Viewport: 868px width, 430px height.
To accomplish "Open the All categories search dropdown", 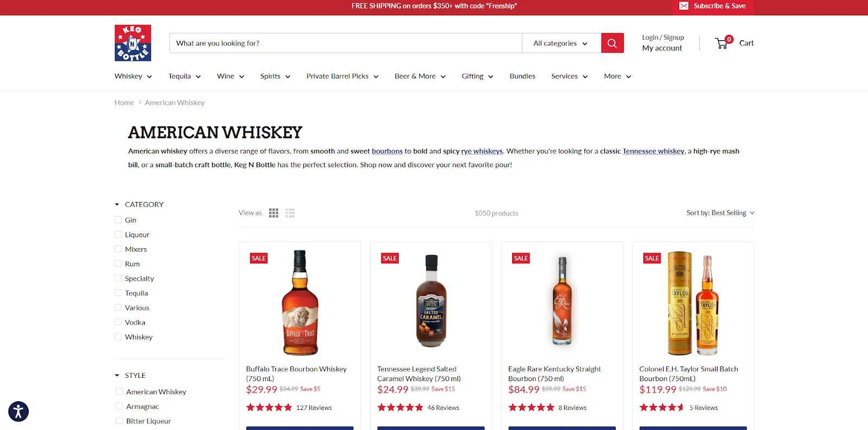I will pos(561,43).
